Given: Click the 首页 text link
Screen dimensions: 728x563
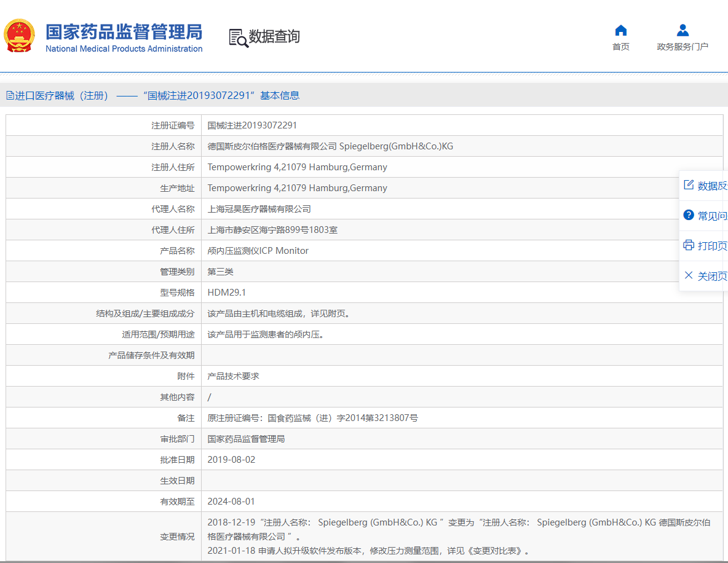Looking at the screenshot, I should [621, 47].
